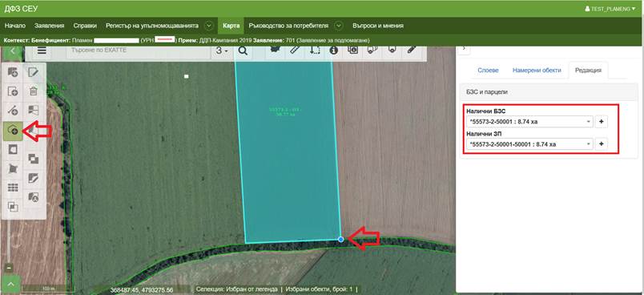Viewport: 644px width, 295px height.
Task: Open the TEST_PLAMENG user menu
Action: 610,9
